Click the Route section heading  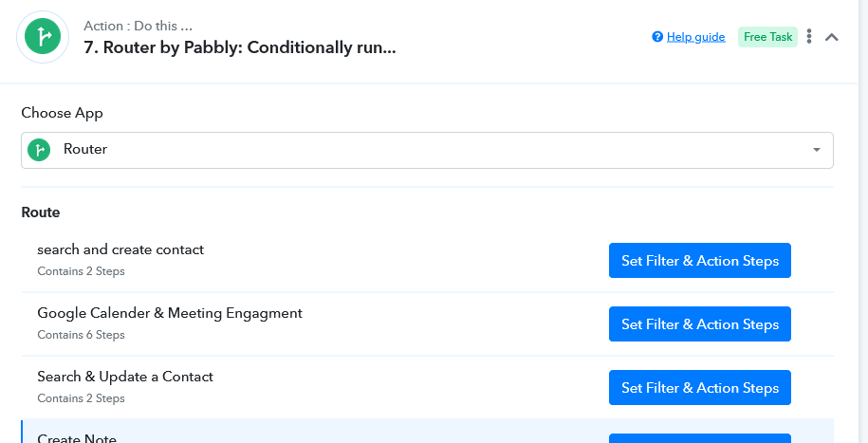click(x=41, y=212)
